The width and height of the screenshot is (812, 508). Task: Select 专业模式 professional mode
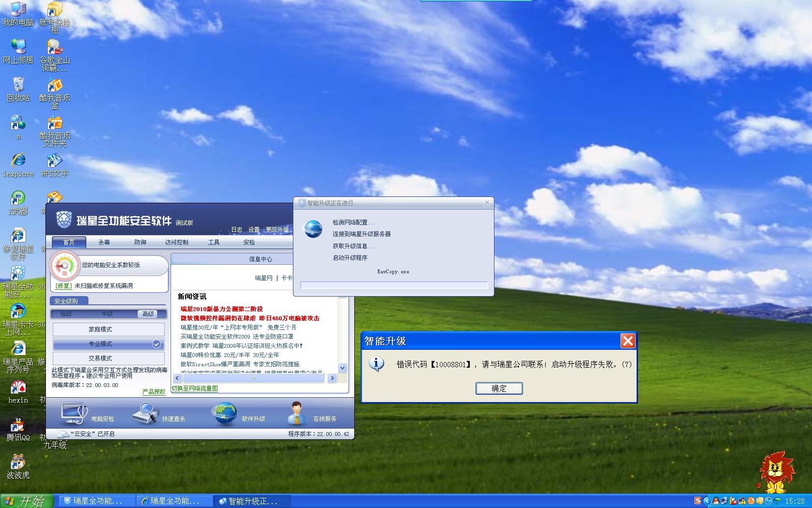click(108, 344)
